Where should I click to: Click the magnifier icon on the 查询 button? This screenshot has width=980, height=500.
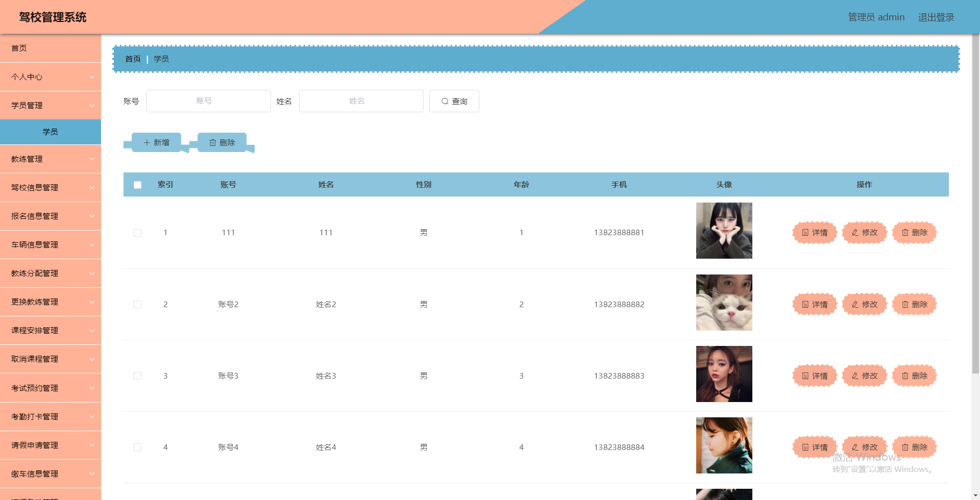[x=445, y=101]
